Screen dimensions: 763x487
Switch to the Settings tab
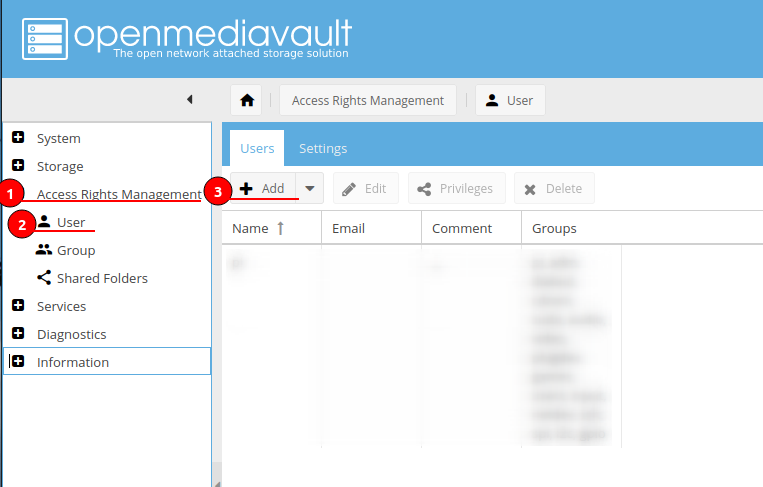coord(323,148)
